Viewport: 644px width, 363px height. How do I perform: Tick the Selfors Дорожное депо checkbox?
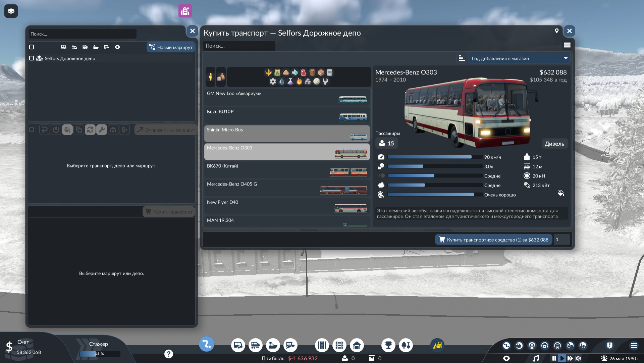coord(32,58)
